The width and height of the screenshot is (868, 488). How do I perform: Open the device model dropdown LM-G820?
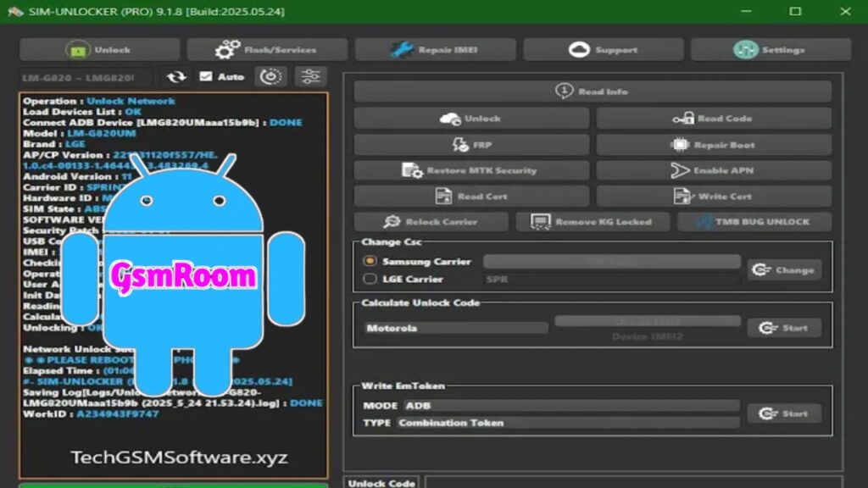[86, 77]
